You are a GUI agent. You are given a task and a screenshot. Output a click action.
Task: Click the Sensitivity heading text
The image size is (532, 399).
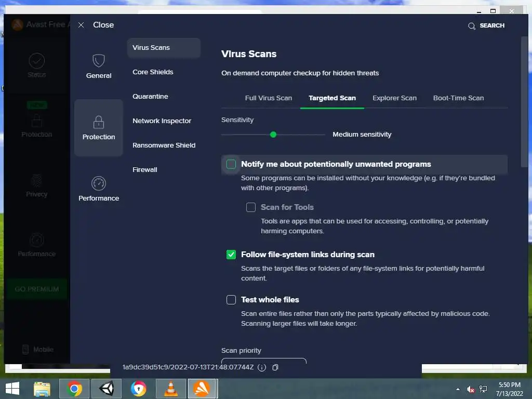pos(237,120)
